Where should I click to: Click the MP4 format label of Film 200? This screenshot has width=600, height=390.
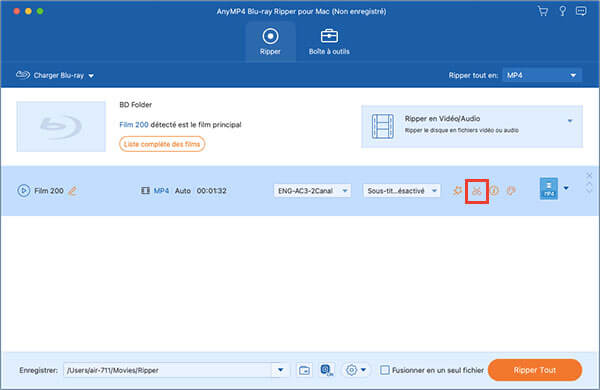tap(161, 191)
